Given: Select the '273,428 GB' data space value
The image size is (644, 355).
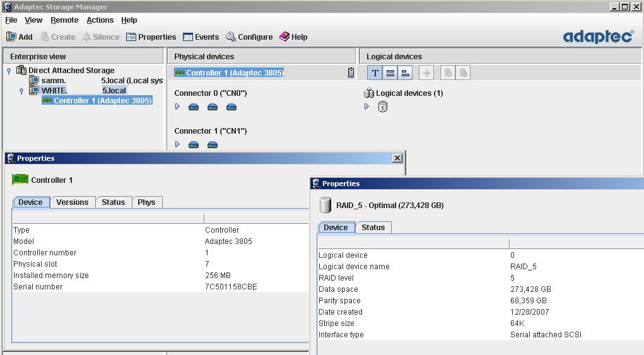Looking at the screenshot, I should [530, 289].
